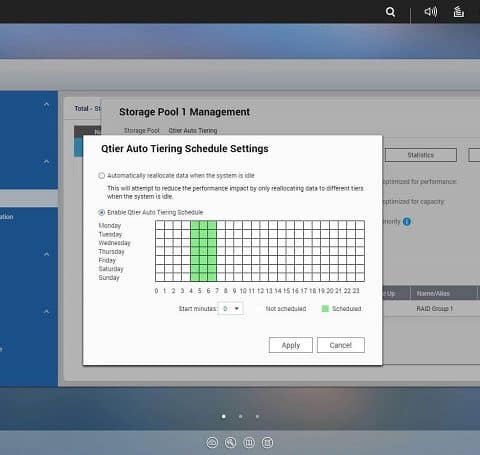Click the hour 23 axis label
This screenshot has height=455, width=480.
pyautogui.click(x=356, y=291)
